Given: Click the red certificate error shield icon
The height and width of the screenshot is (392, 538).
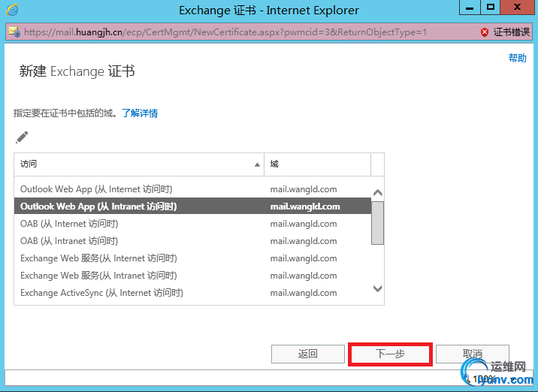Looking at the screenshot, I should (485, 32).
